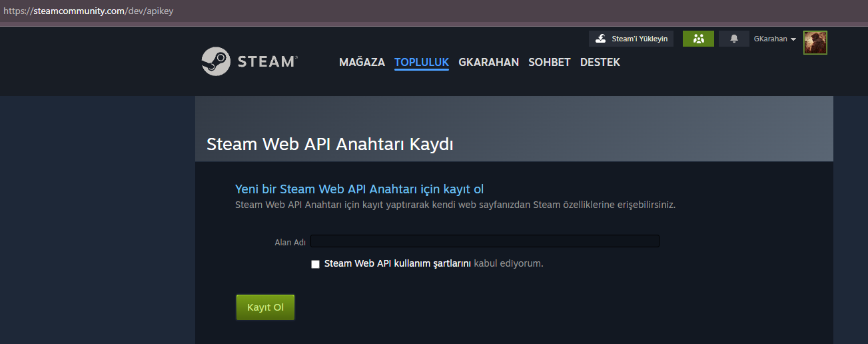The width and height of the screenshot is (868, 344).
Task: Go to the SOHBET menu item
Action: point(550,62)
